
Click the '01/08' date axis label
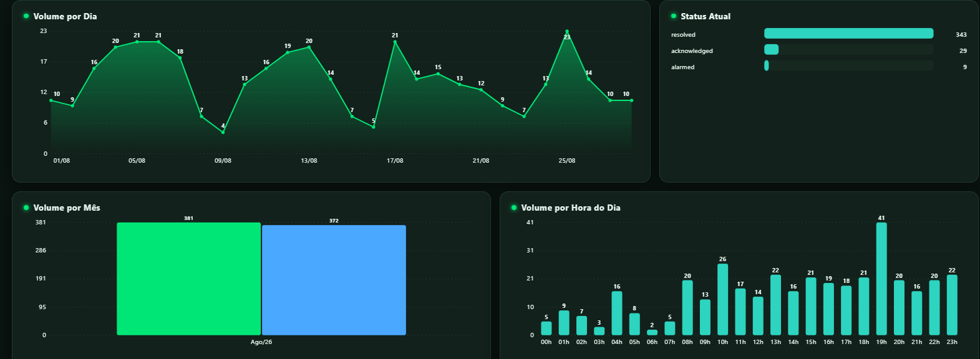click(62, 161)
